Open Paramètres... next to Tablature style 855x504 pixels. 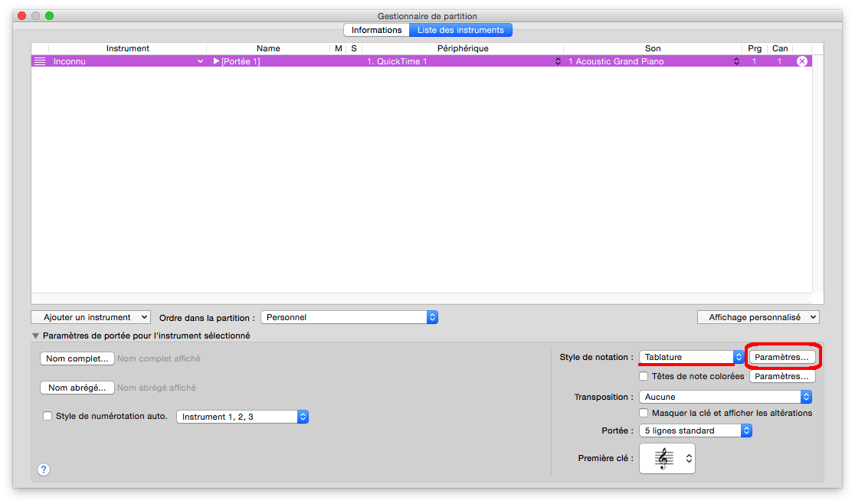[781, 357]
